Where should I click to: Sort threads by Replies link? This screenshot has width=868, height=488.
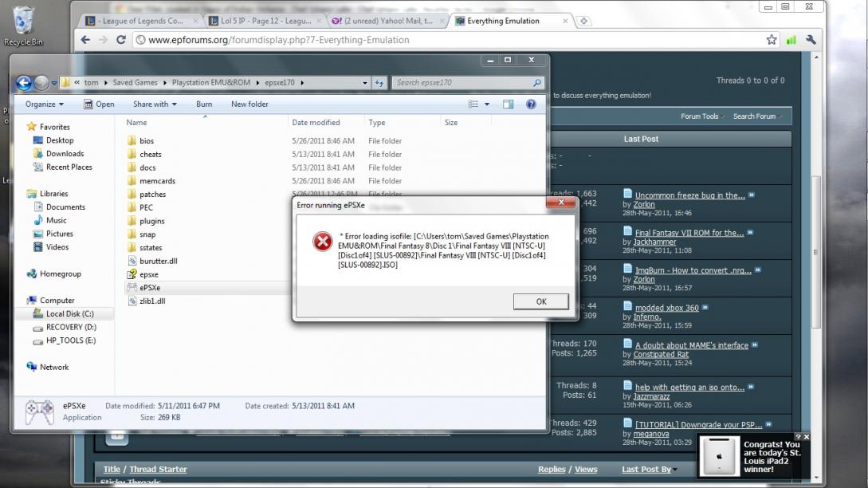click(552, 469)
